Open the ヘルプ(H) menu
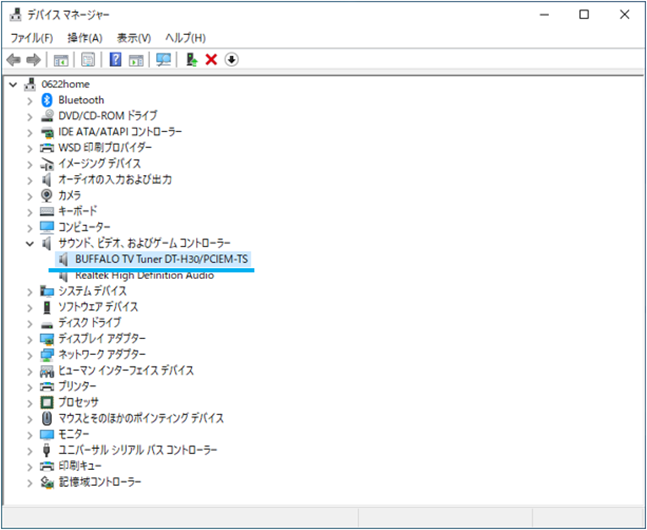647x530 pixels. click(x=185, y=38)
